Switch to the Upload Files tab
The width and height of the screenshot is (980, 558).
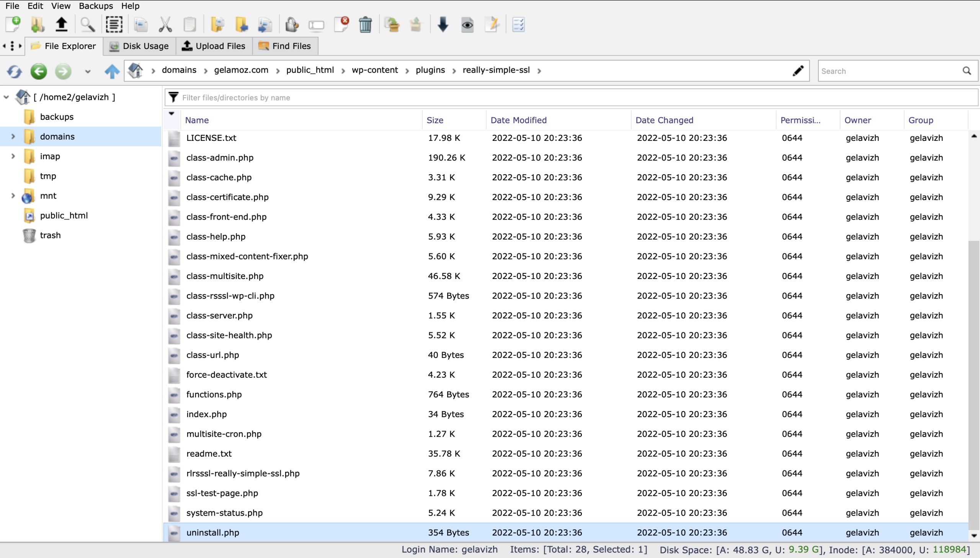tap(214, 46)
